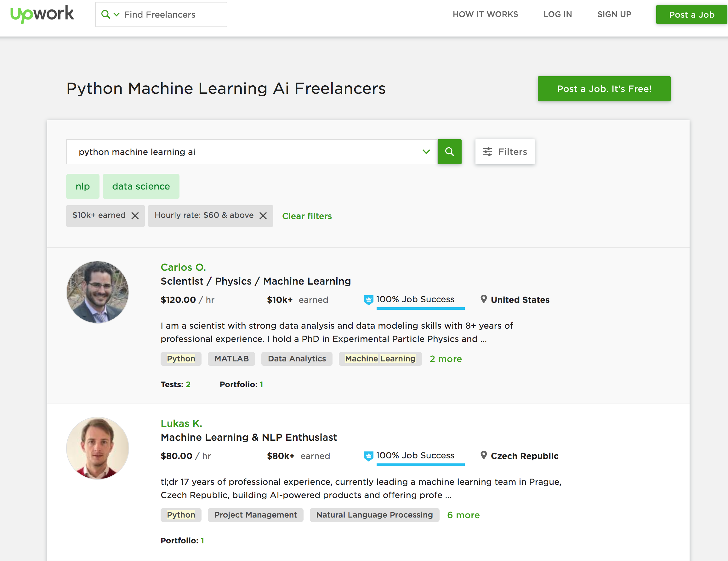728x561 pixels.
Task: Open Lukas K. profile name link
Action: point(181,423)
